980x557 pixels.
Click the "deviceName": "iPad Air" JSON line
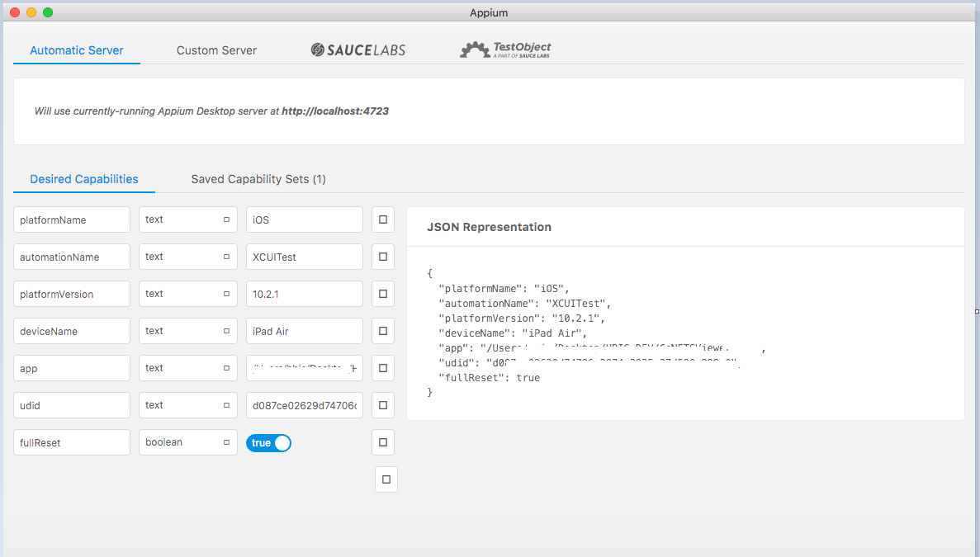513,333
